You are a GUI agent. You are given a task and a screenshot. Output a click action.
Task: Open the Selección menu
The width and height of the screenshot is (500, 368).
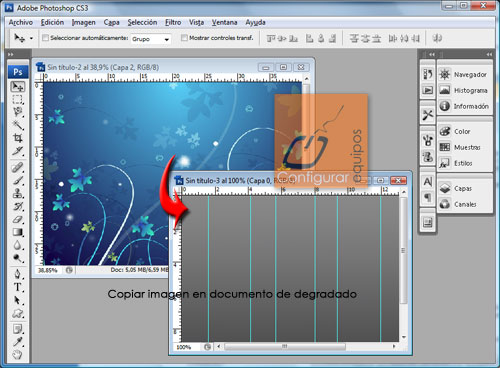coord(142,22)
